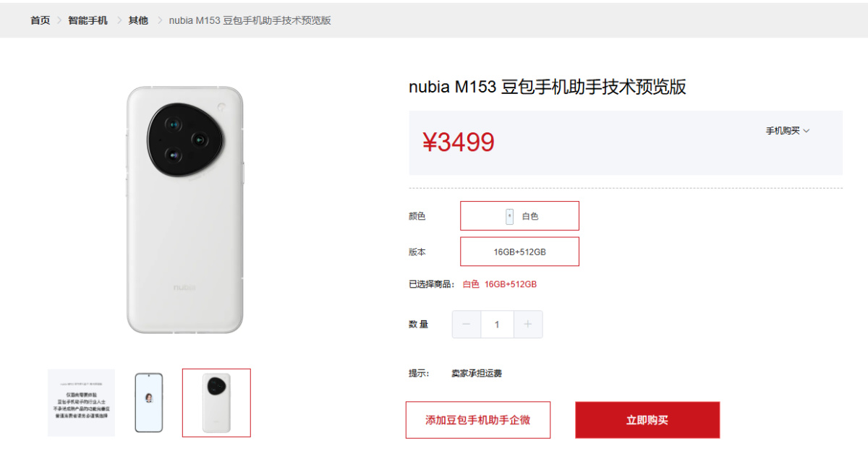Select the 白色 color option
Screen dimensions: 868x454
(520, 216)
